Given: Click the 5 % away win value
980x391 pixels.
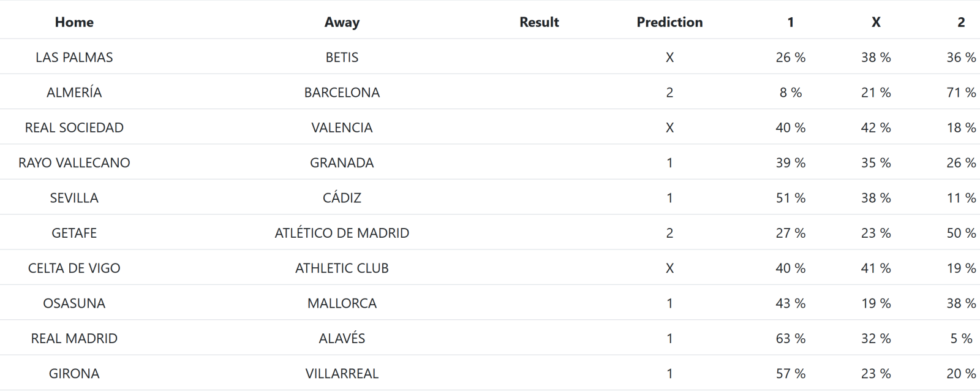Looking at the screenshot, I should point(960,338).
